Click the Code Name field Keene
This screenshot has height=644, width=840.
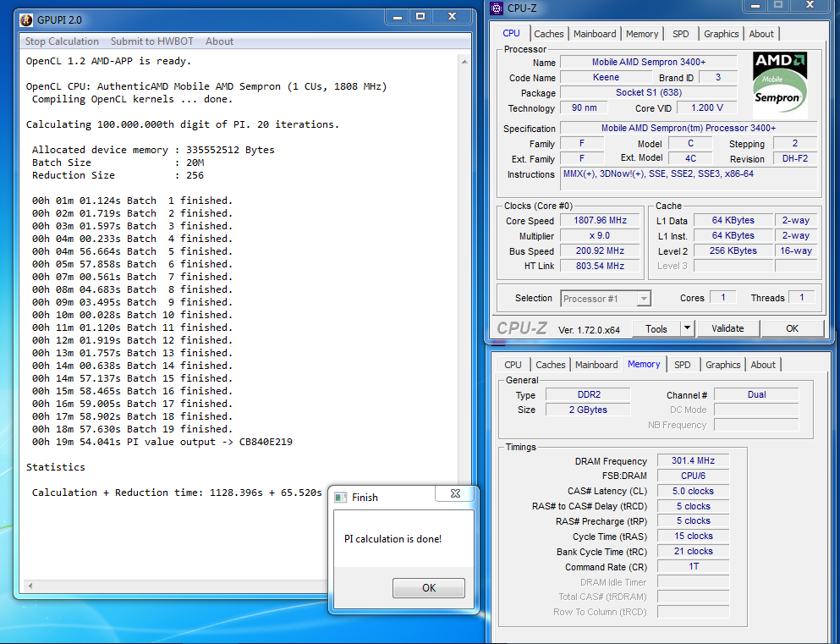click(x=606, y=78)
